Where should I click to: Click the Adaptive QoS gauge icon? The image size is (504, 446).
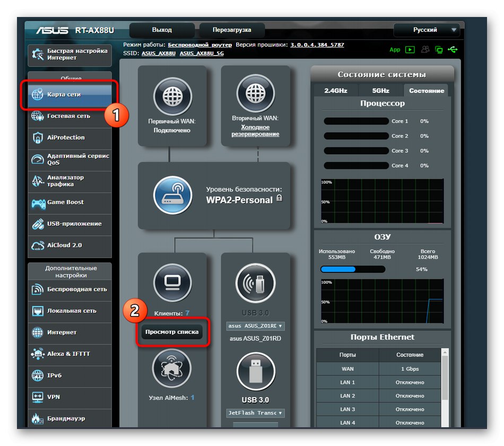tap(38, 159)
